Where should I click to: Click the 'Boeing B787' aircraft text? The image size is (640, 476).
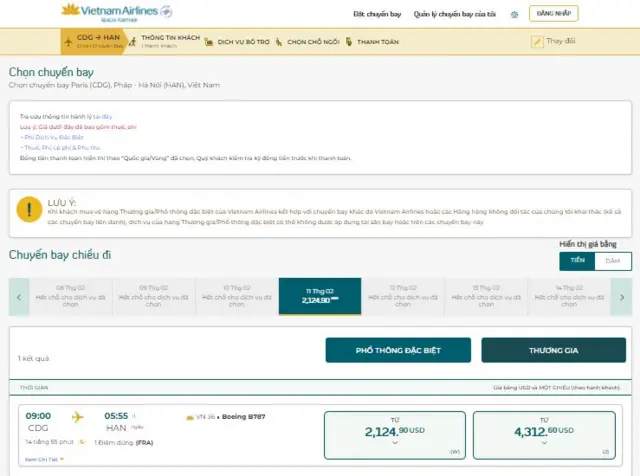pyautogui.click(x=244, y=417)
